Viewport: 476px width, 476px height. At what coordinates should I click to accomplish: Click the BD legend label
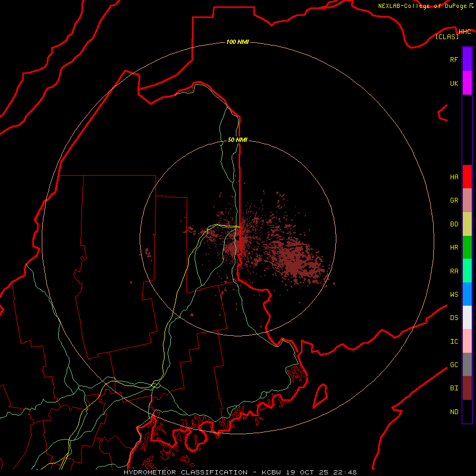pos(454,224)
